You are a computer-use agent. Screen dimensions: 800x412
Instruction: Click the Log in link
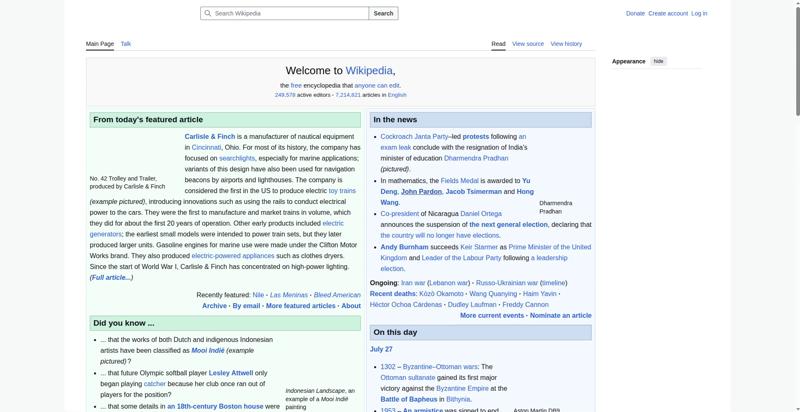pos(699,14)
